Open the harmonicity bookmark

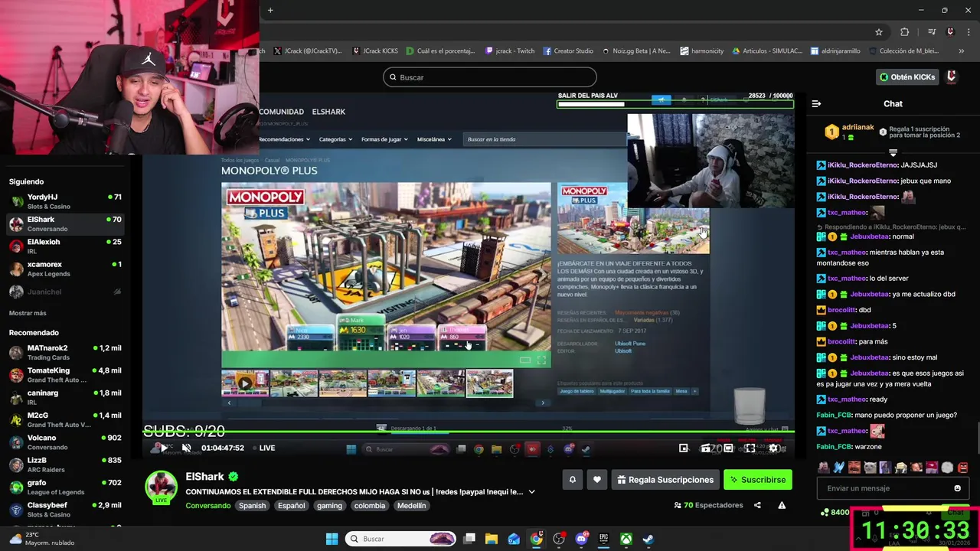(x=702, y=51)
